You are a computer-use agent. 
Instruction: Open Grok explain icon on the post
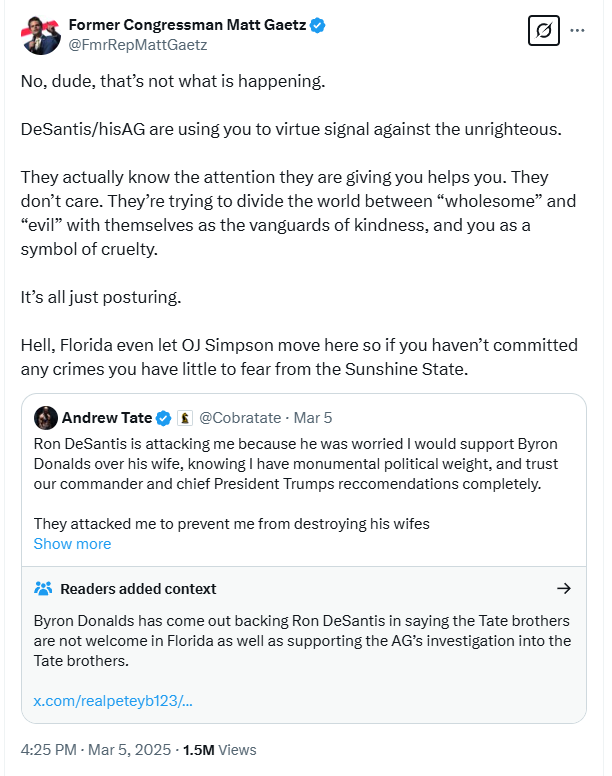pos(542,31)
